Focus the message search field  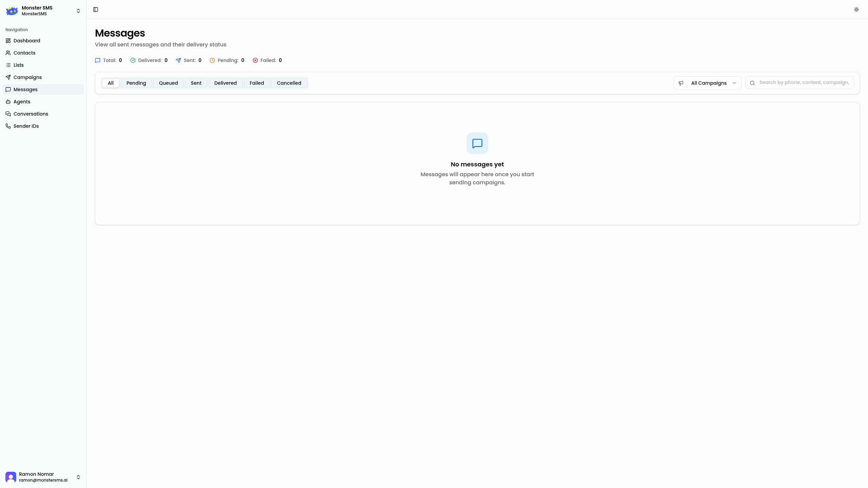[800, 82]
